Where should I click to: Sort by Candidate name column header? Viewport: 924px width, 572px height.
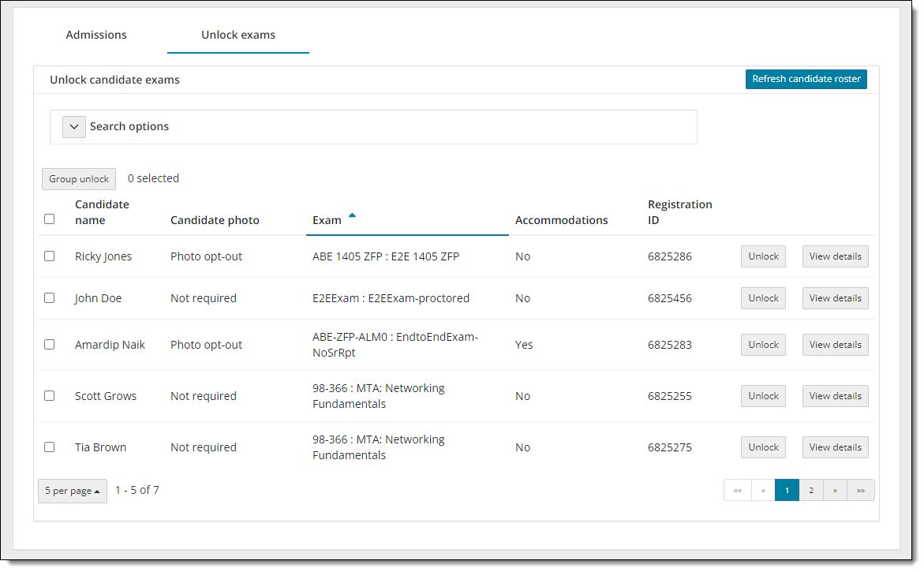coord(102,212)
